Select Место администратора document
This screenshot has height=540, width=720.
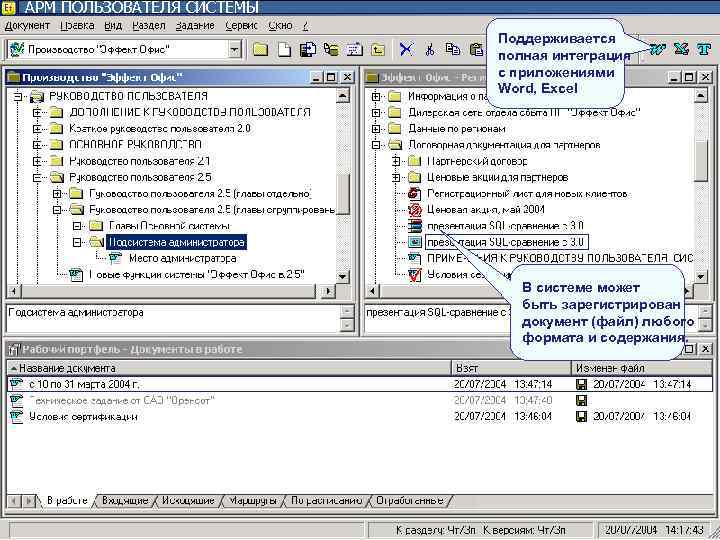coord(183,259)
